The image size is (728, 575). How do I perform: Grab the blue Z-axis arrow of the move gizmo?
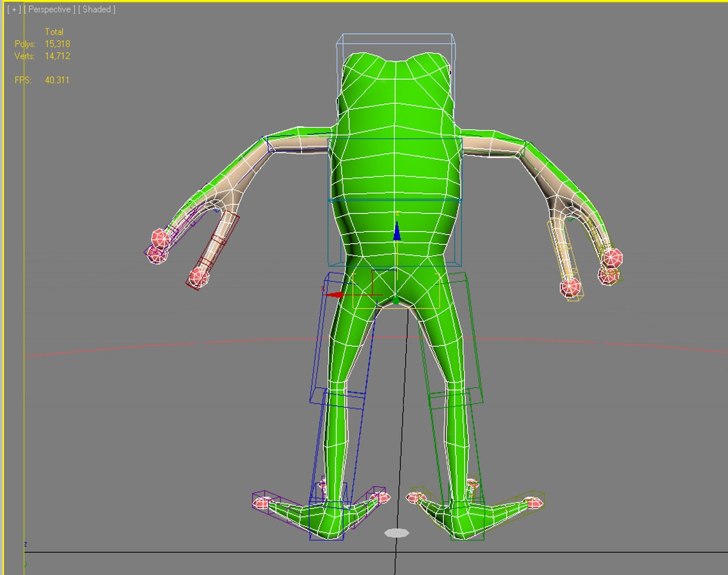[397, 231]
